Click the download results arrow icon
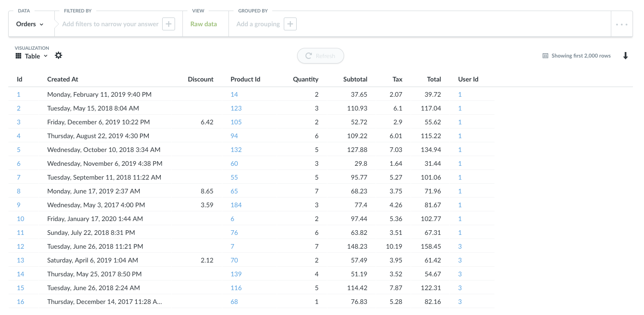 click(626, 56)
